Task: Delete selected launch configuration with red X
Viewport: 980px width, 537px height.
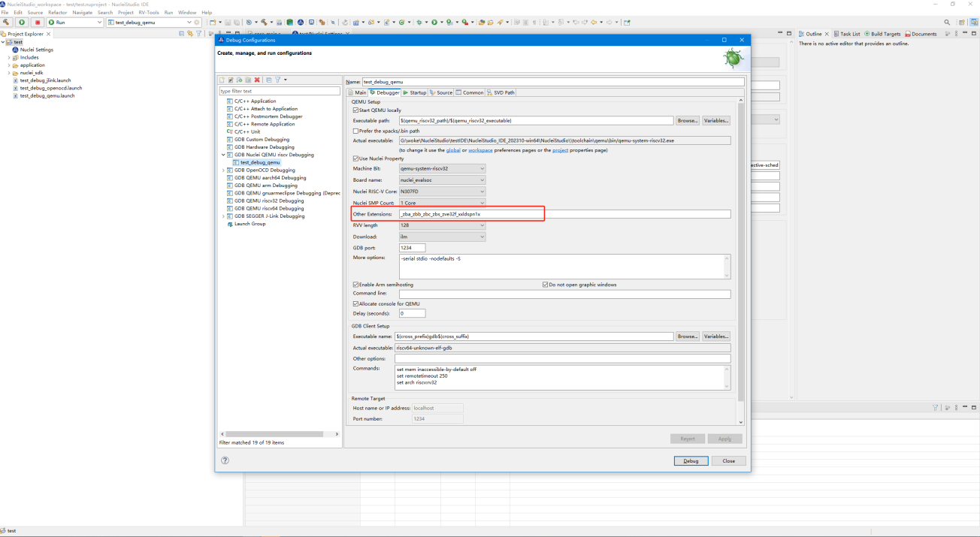Action: click(x=257, y=80)
